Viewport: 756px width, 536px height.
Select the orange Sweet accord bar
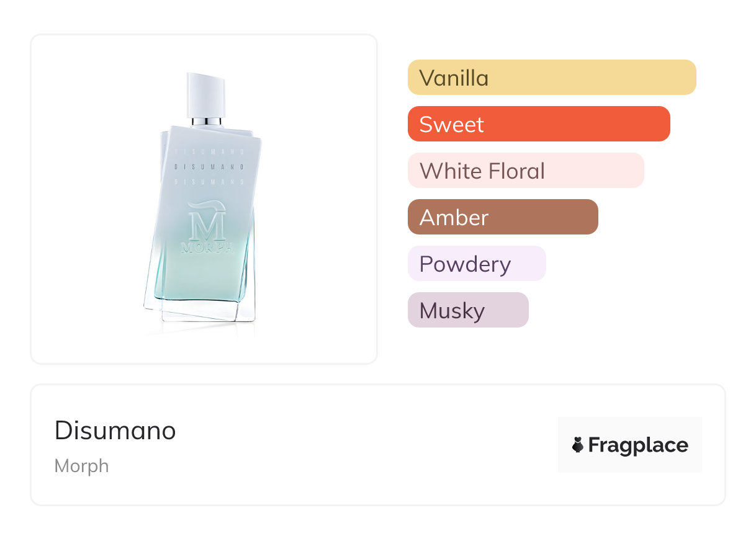click(538, 124)
